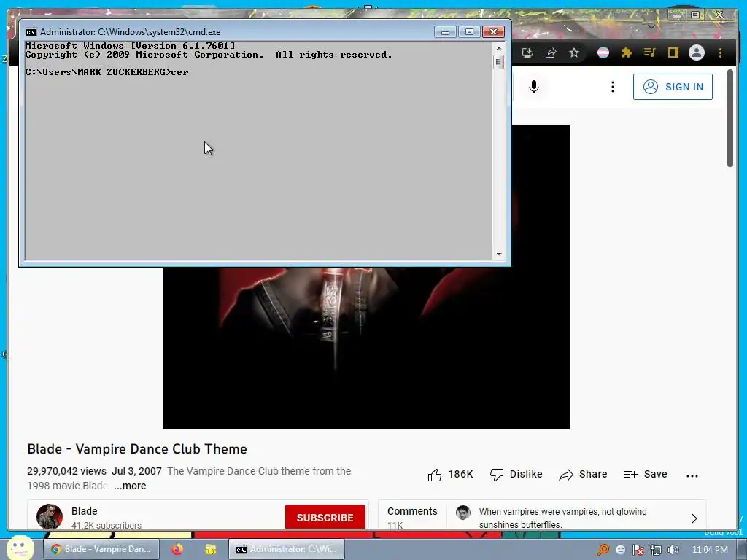Open the file explorer taskbar icon
The image size is (747, 560).
[211, 549]
